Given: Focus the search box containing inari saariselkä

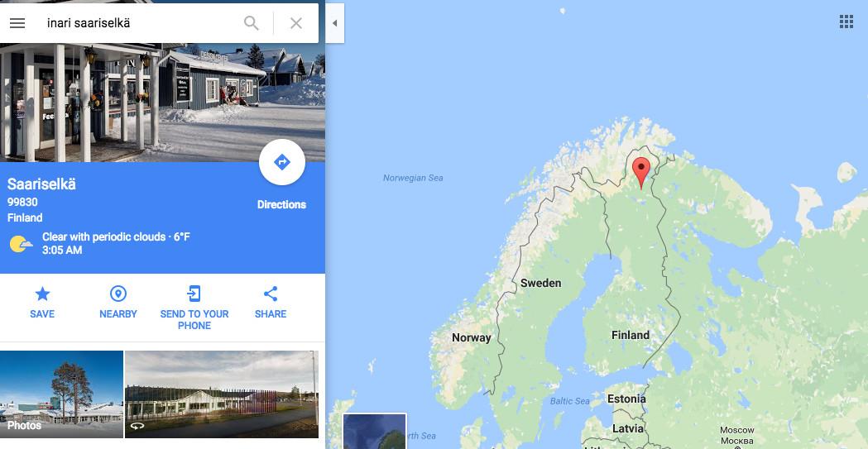Looking at the screenshot, I should [x=141, y=23].
